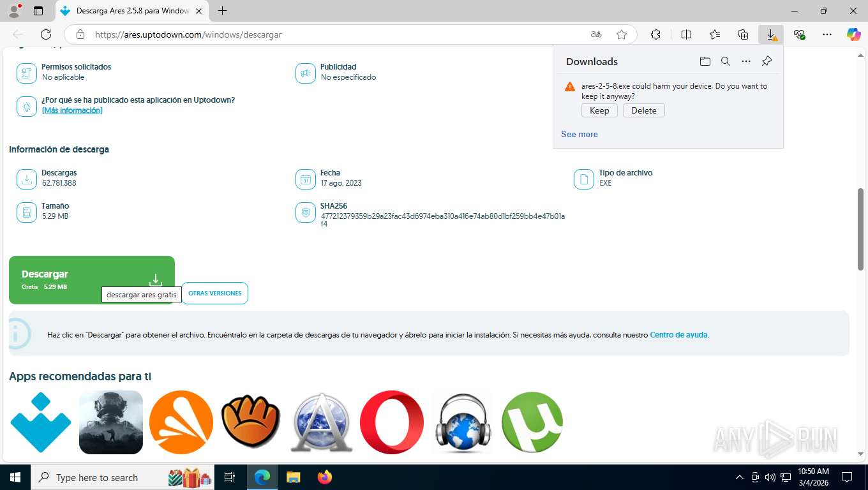Open the Extensions puzzle icon
The width and height of the screenshot is (868, 490).
[655, 34]
